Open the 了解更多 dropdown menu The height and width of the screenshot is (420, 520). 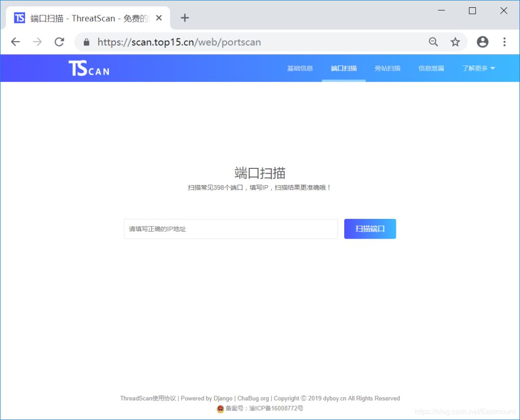478,68
